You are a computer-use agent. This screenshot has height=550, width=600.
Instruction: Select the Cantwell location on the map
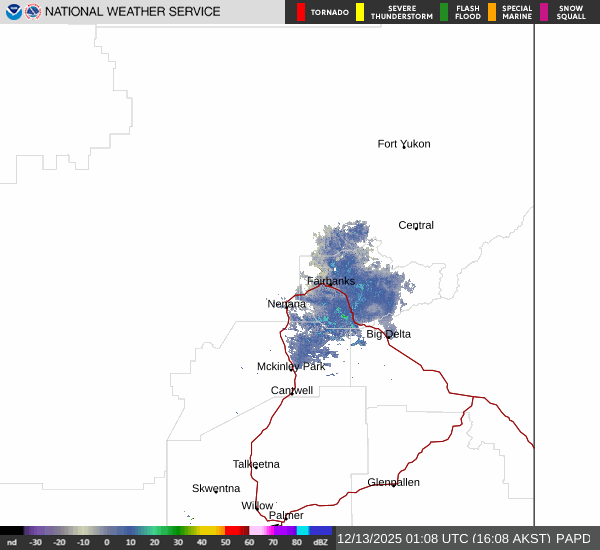click(x=292, y=390)
